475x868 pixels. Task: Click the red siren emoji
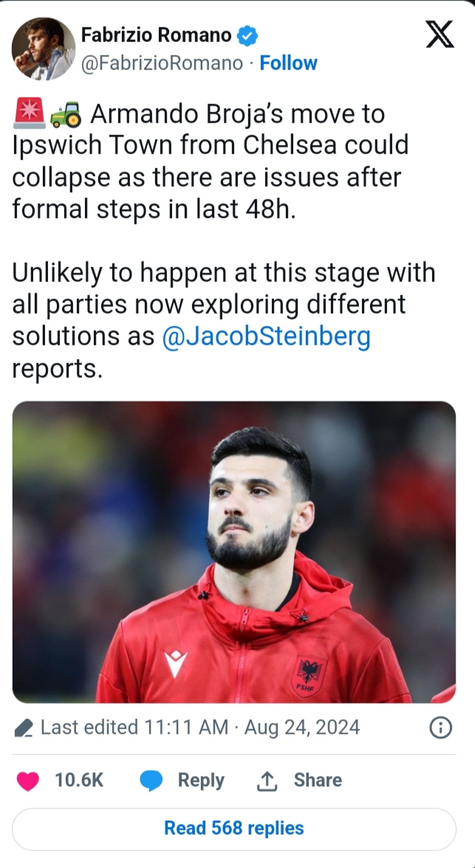29,115
